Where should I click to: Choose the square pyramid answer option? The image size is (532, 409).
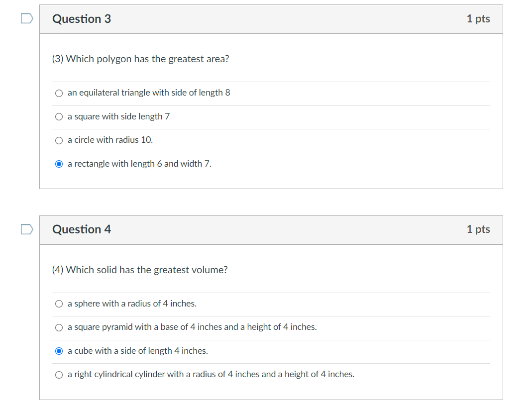pyautogui.click(x=59, y=327)
